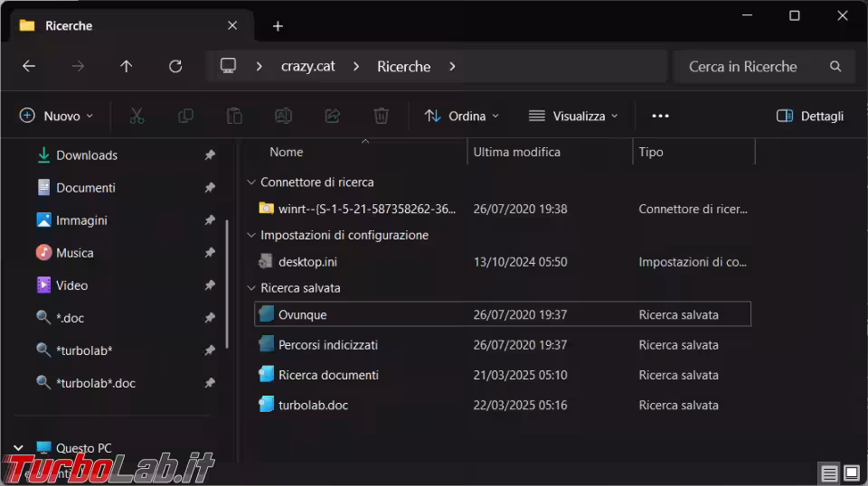Click the Rename icon in toolbar

pyautogui.click(x=283, y=117)
